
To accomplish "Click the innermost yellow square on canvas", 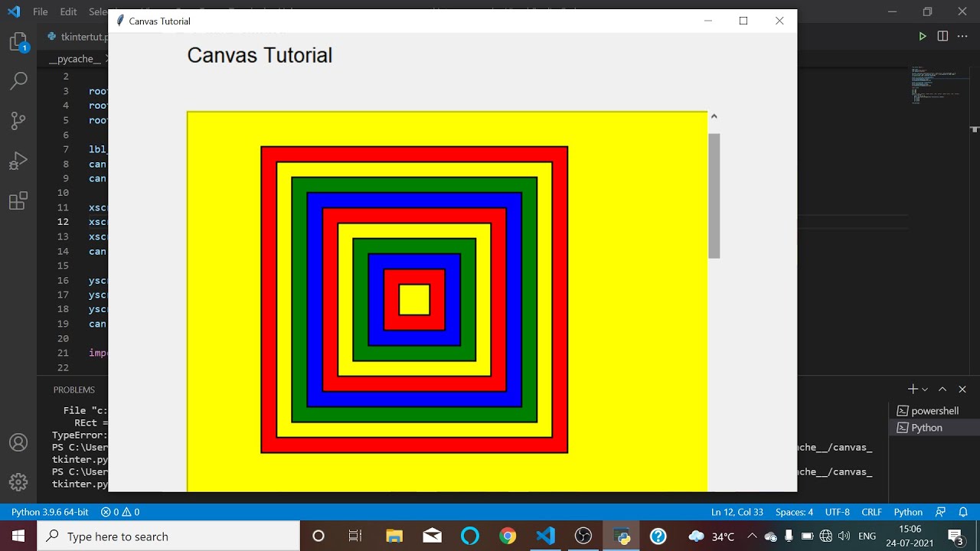I will coord(414,299).
